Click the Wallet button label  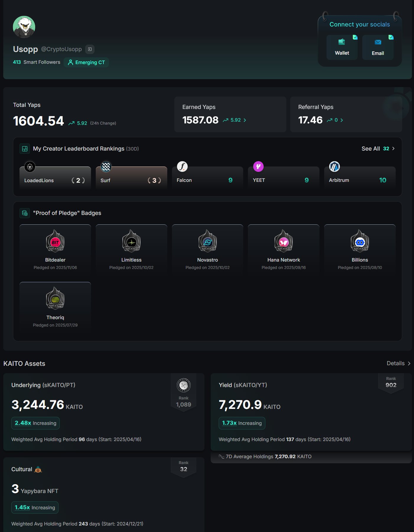click(x=342, y=53)
